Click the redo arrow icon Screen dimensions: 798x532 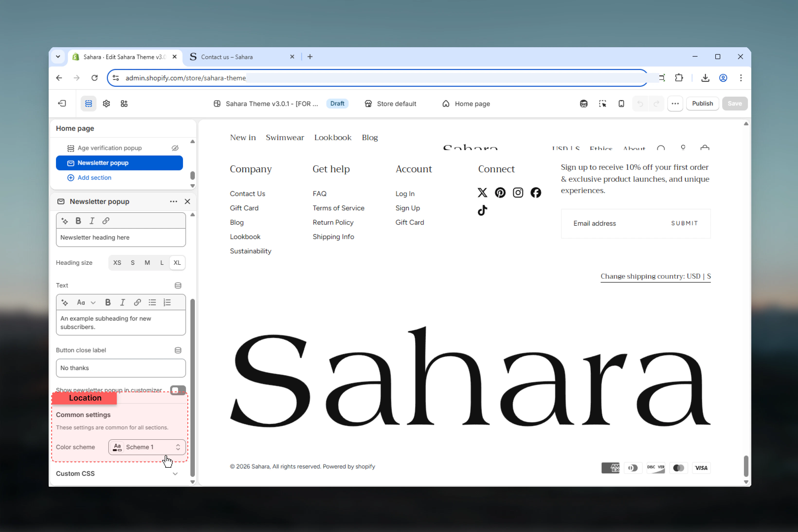656,103
